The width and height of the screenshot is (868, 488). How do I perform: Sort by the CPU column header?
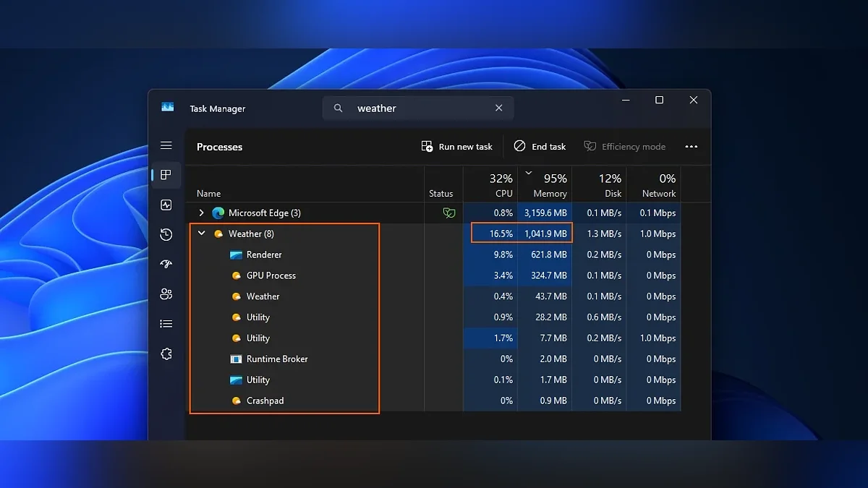pyautogui.click(x=490, y=184)
